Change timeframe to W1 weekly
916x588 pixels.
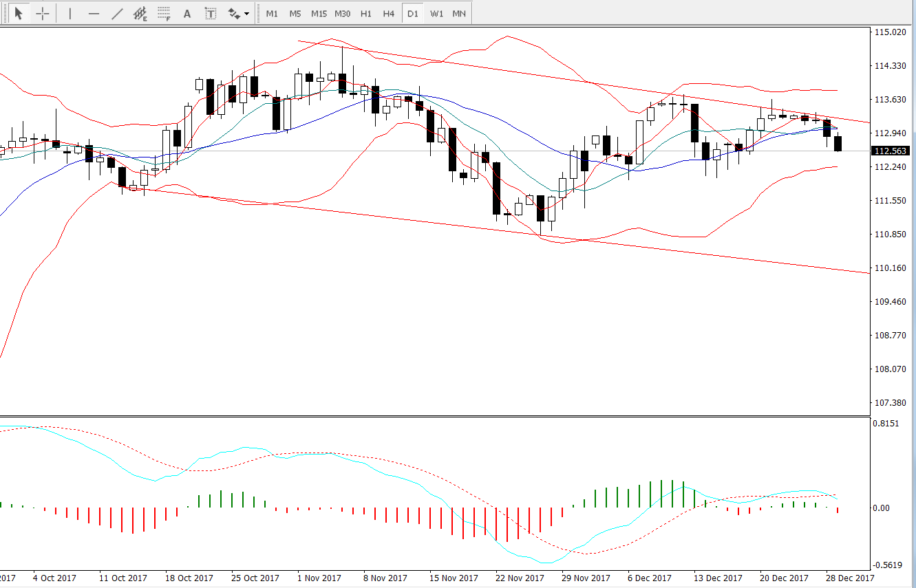tap(436, 13)
